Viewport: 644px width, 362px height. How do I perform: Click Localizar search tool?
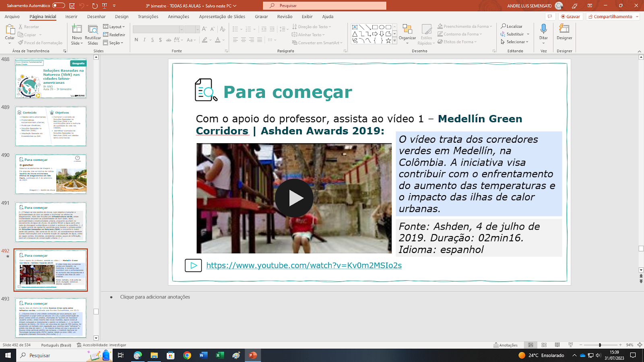click(512, 26)
